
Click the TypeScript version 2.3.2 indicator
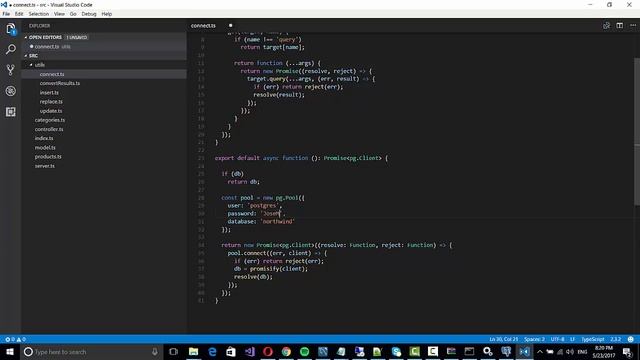coord(616,339)
